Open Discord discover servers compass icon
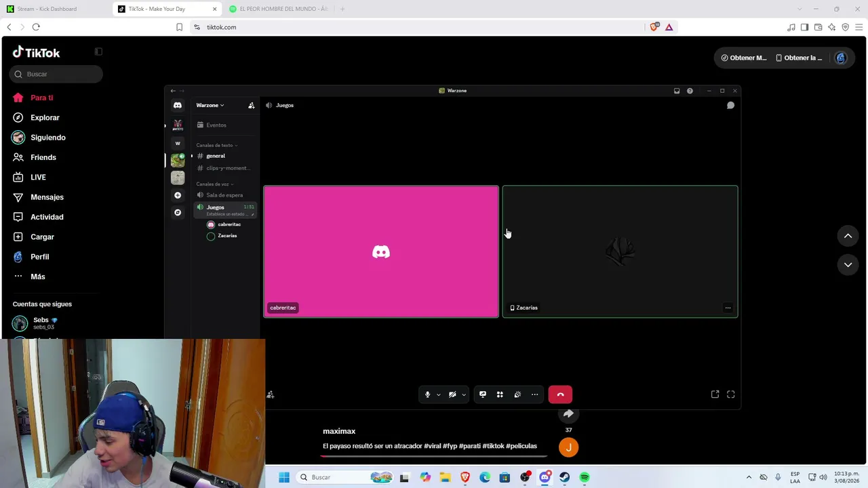This screenshot has width=868, height=488. (x=178, y=212)
